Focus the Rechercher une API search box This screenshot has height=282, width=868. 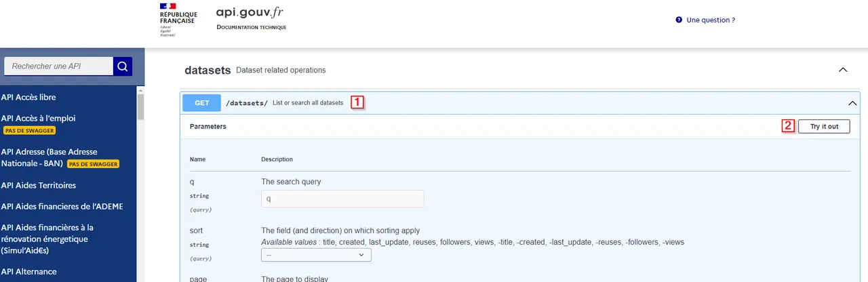point(59,66)
